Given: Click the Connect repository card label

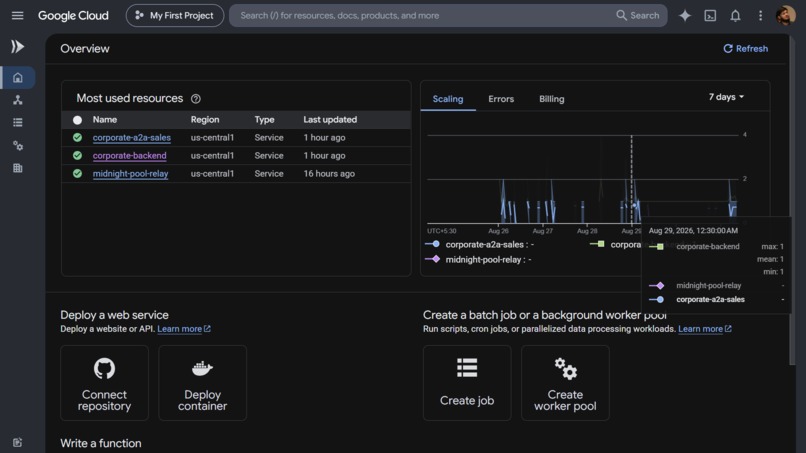Looking at the screenshot, I should pyautogui.click(x=104, y=400).
